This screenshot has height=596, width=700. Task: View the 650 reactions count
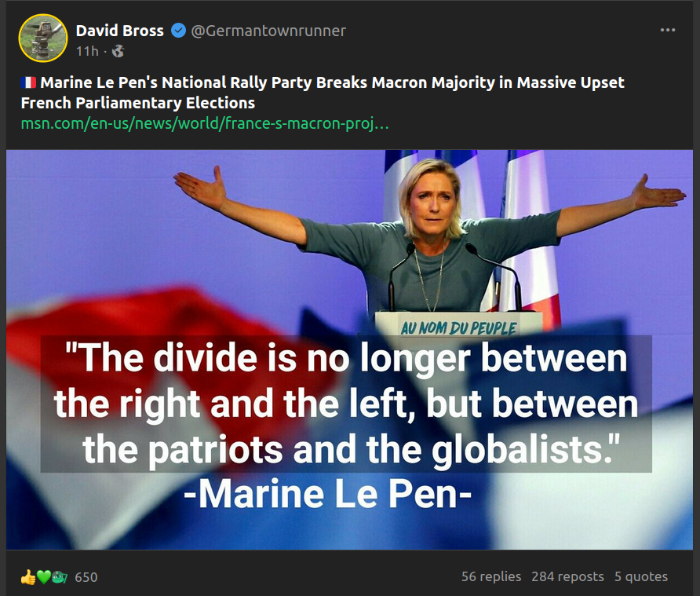(86, 577)
